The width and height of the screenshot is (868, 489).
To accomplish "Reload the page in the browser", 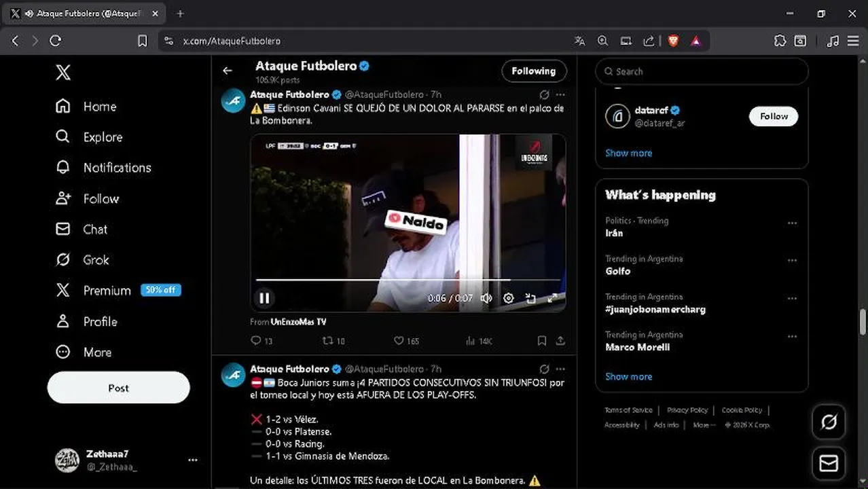I will pyautogui.click(x=56, y=41).
